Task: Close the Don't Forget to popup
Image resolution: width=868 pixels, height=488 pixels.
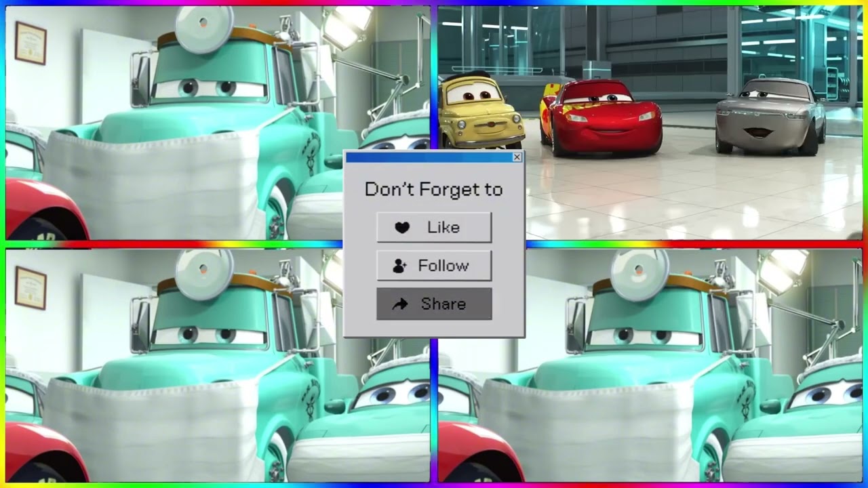Action: click(517, 157)
